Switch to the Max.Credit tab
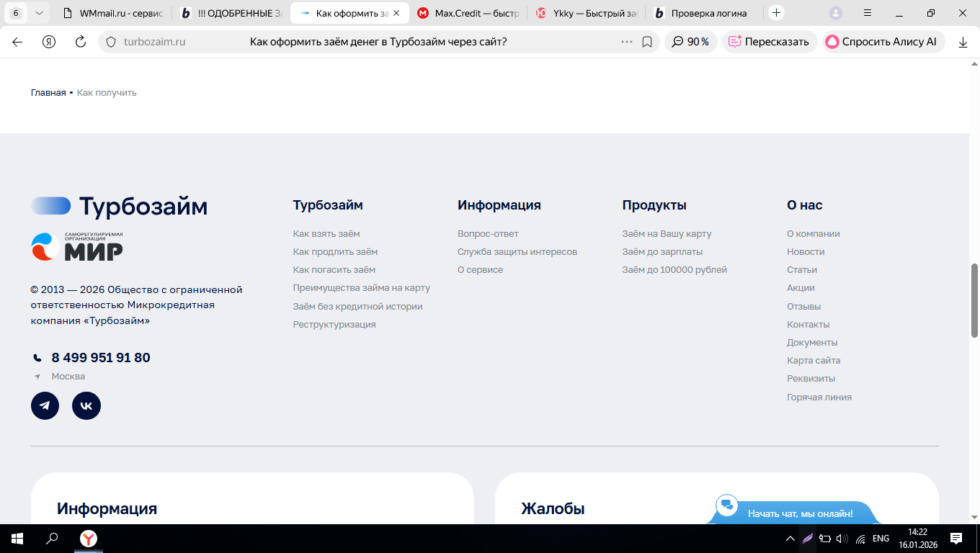 [x=468, y=13]
